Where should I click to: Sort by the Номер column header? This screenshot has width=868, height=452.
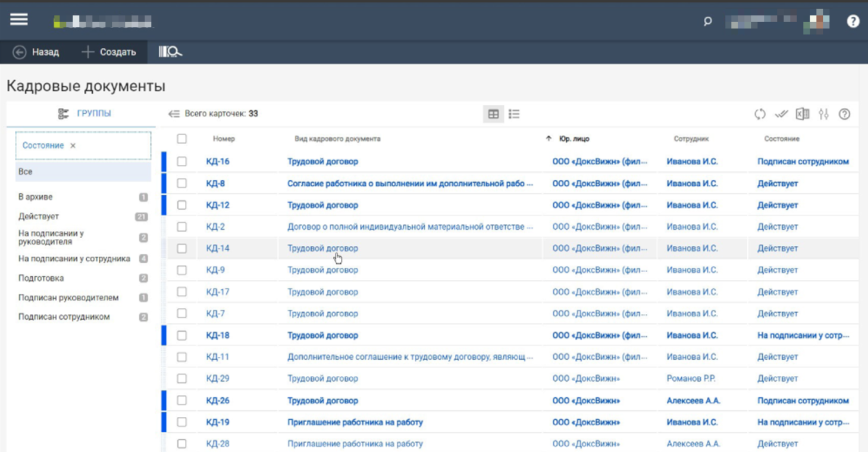click(224, 139)
